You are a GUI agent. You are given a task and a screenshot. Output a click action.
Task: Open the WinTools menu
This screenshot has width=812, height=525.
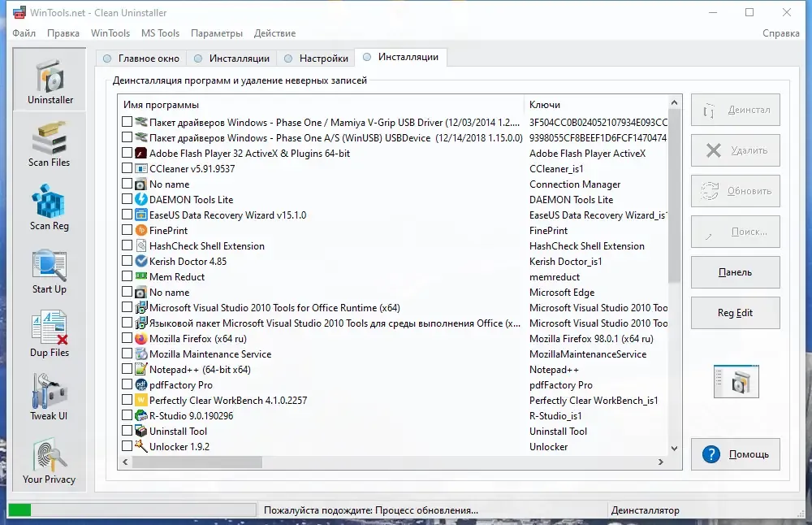(110, 33)
